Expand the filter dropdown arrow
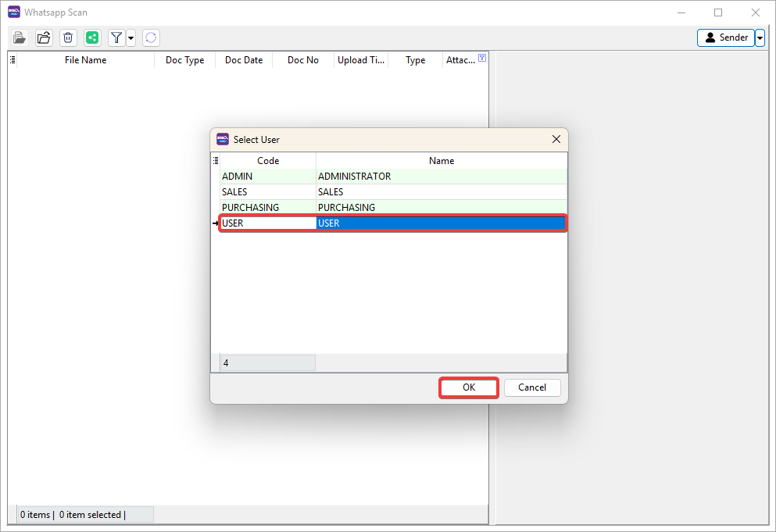Screen dimensions: 776x532 (x=131, y=37)
